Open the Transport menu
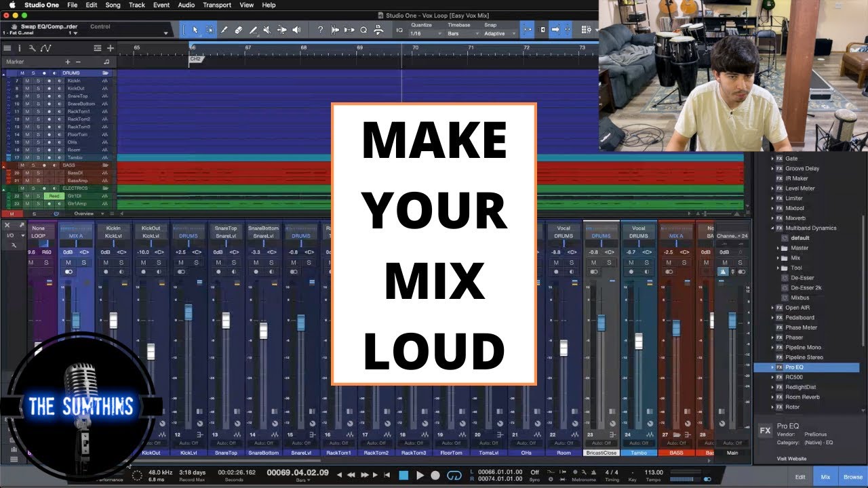This screenshot has width=868, height=488. (217, 5)
